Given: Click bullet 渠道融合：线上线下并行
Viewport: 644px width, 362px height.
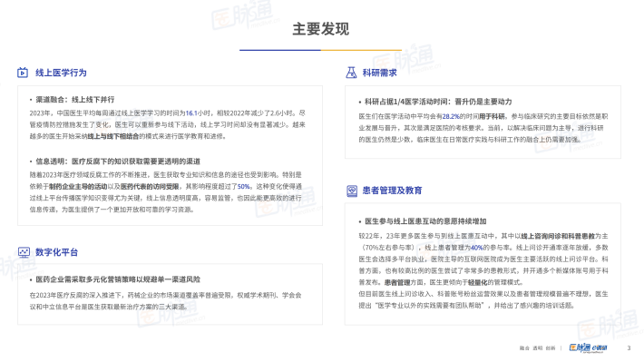Looking at the screenshot, I should [74, 100].
